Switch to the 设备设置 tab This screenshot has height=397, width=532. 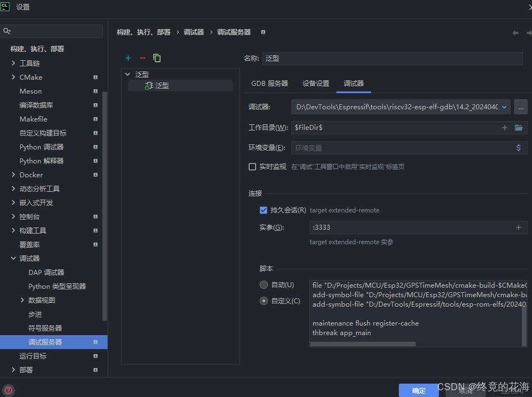(x=316, y=84)
